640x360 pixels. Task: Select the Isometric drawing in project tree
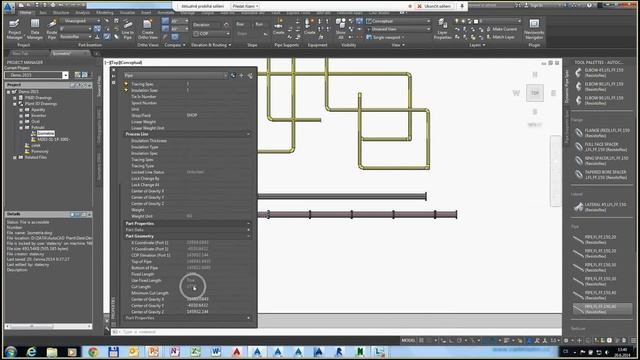click(45, 133)
